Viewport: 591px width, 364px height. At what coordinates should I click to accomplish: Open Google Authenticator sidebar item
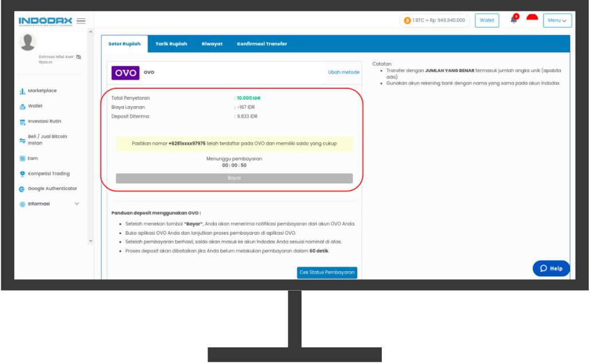pos(52,189)
